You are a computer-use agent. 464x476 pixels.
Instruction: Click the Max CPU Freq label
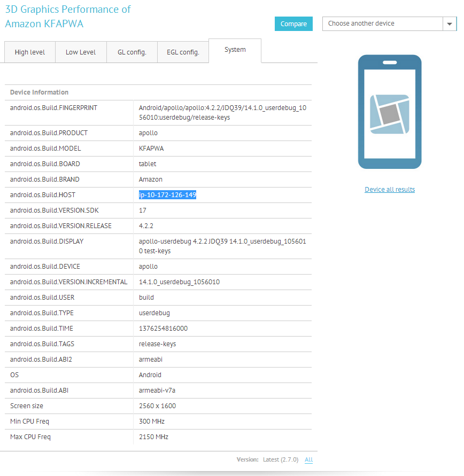[30, 437]
